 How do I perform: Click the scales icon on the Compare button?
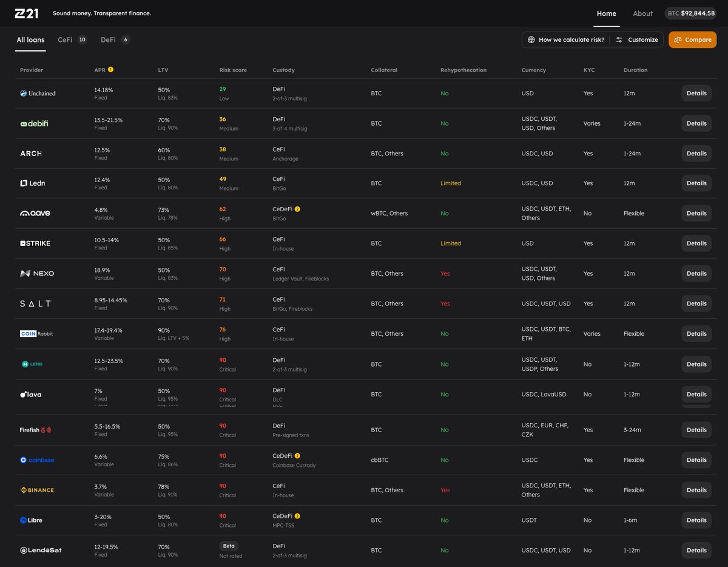678,39
